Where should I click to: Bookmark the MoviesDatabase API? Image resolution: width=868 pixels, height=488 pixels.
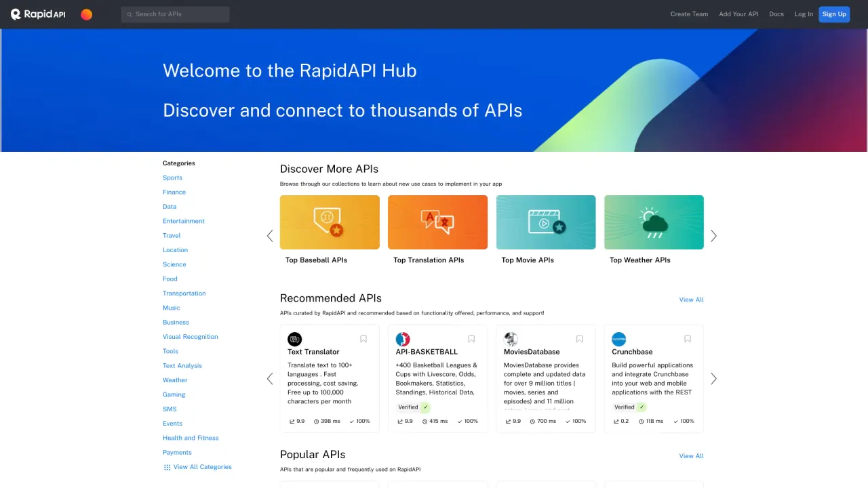580,339
